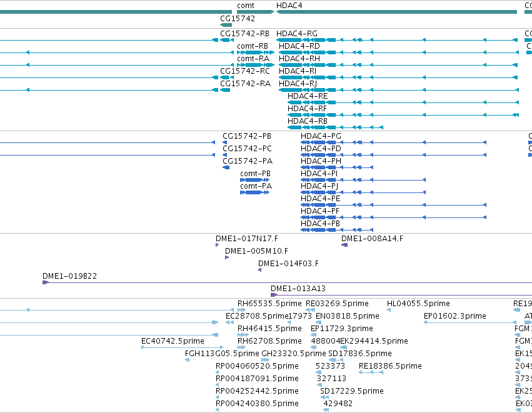Screen dimensions: 532x413
Task: Select the DME1-005M10.F clone label
Action: (256, 252)
